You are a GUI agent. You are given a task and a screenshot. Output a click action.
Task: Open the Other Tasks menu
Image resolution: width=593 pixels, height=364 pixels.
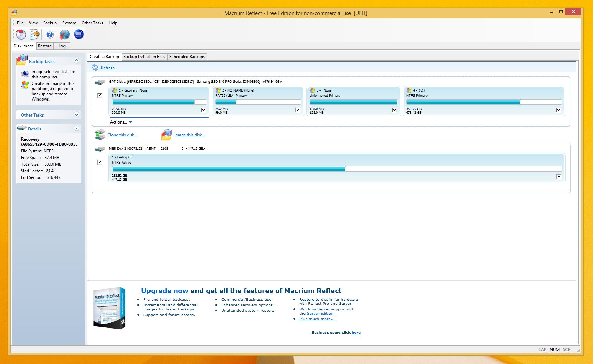pyautogui.click(x=92, y=23)
